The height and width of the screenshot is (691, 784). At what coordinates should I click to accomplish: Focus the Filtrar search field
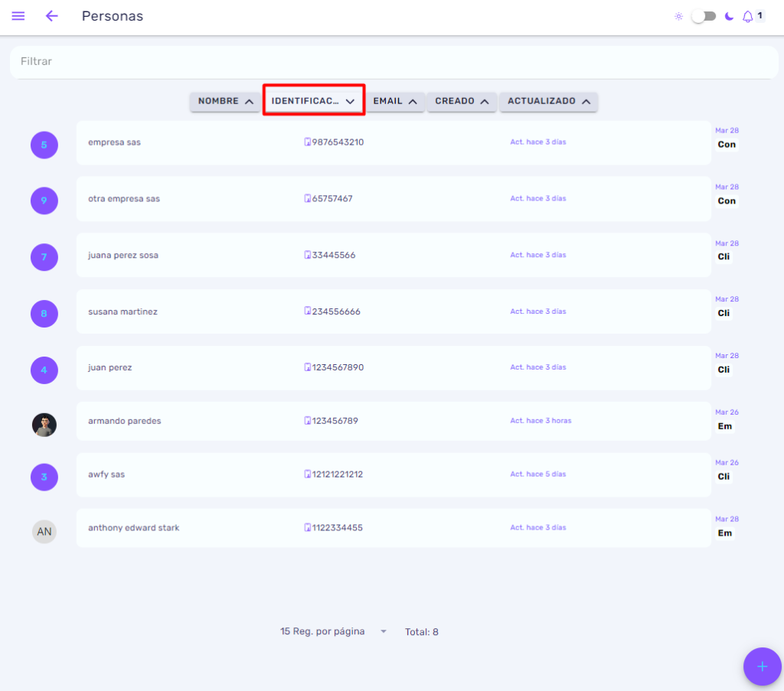click(394, 62)
